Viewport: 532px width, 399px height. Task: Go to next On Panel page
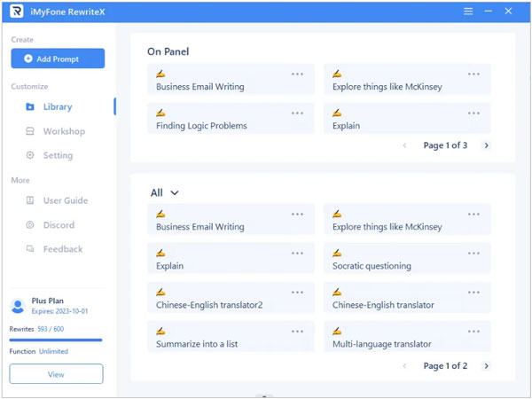click(x=487, y=145)
